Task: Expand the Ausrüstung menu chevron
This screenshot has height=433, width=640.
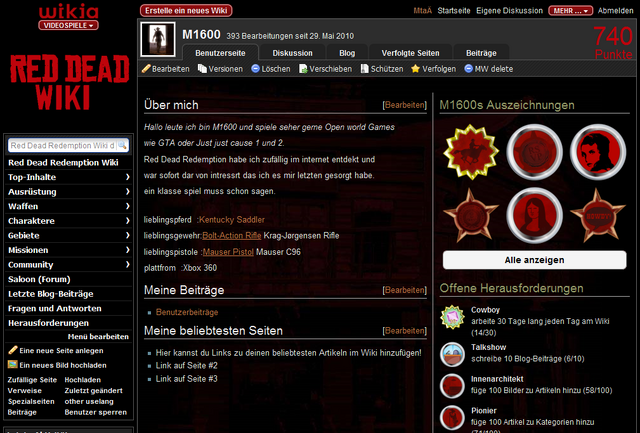Action: point(127,191)
